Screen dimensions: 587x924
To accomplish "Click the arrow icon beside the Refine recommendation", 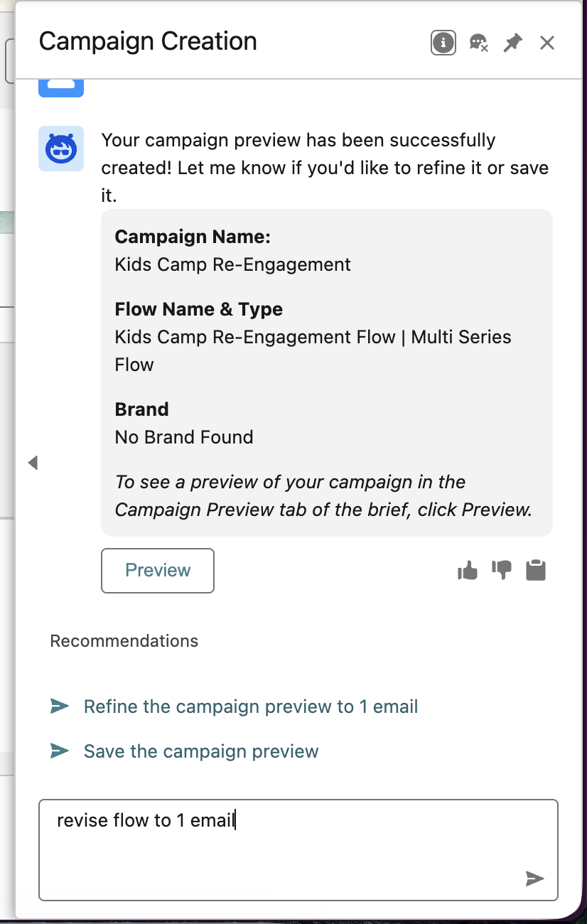I will pos(60,707).
